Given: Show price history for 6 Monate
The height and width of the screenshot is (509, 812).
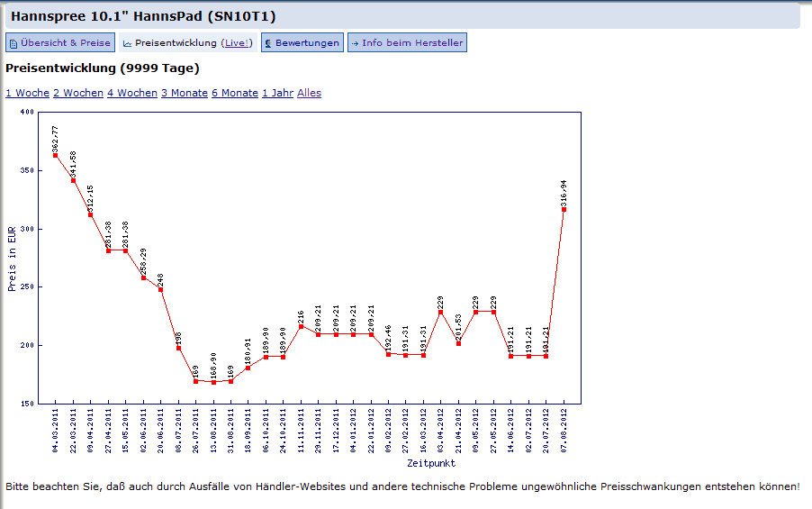Looking at the screenshot, I should [x=235, y=93].
